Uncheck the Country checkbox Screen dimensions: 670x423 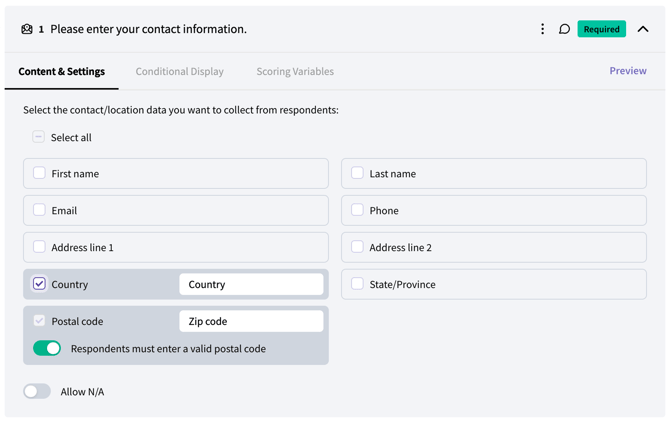tap(39, 284)
